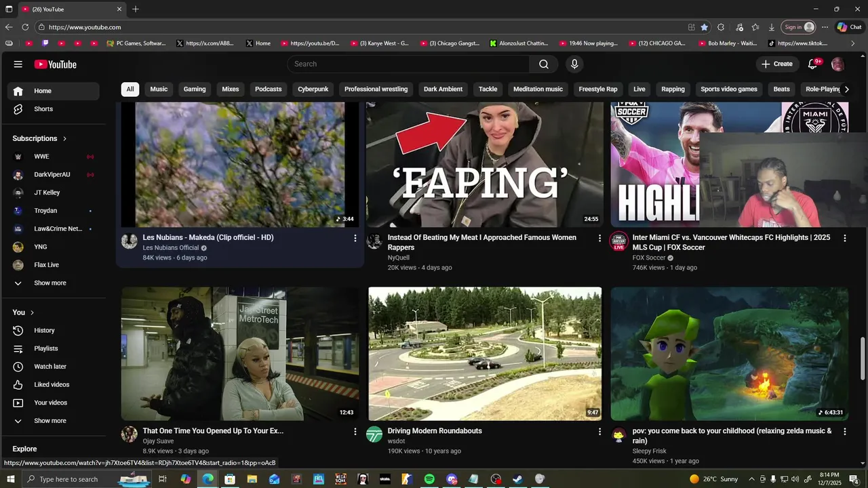Open the Subscriptions section chevron
Image resolution: width=868 pixels, height=488 pixels.
[x=65, y=138]
